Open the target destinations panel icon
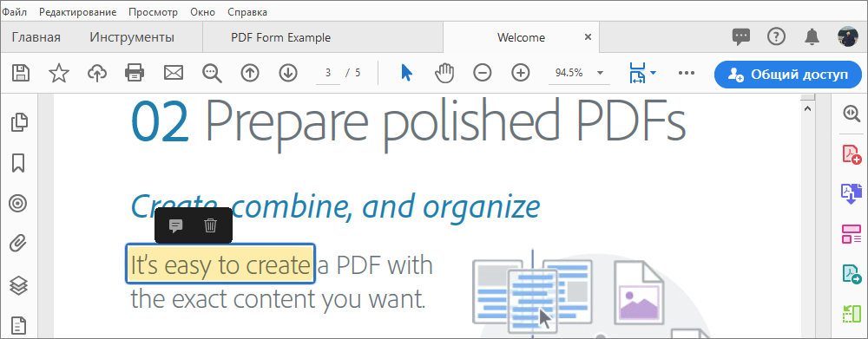 [x=18, y=204]
